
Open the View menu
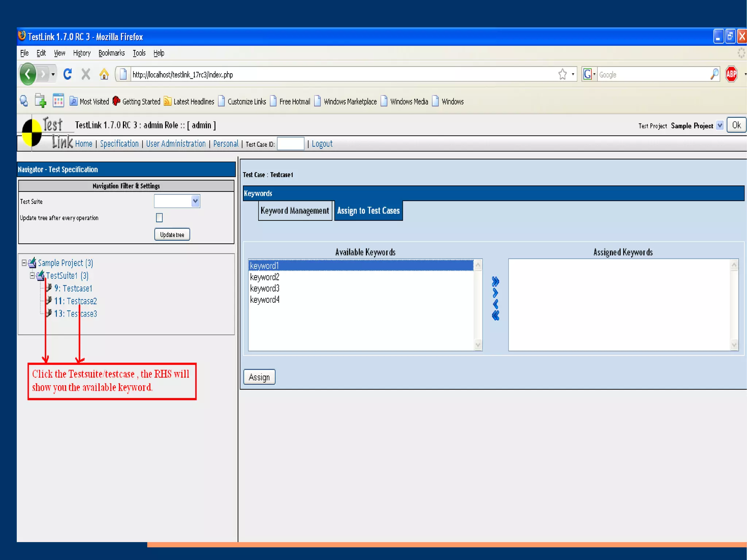click(x=59, y=53)
